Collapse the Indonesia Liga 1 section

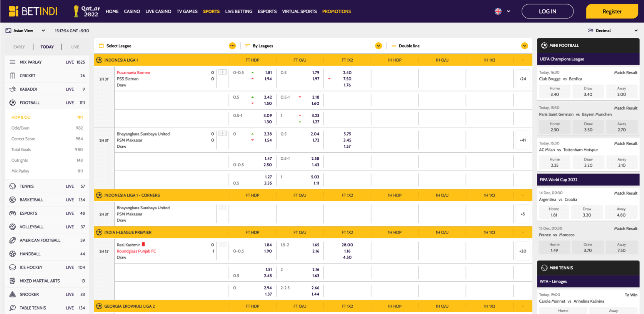(523, 60)
